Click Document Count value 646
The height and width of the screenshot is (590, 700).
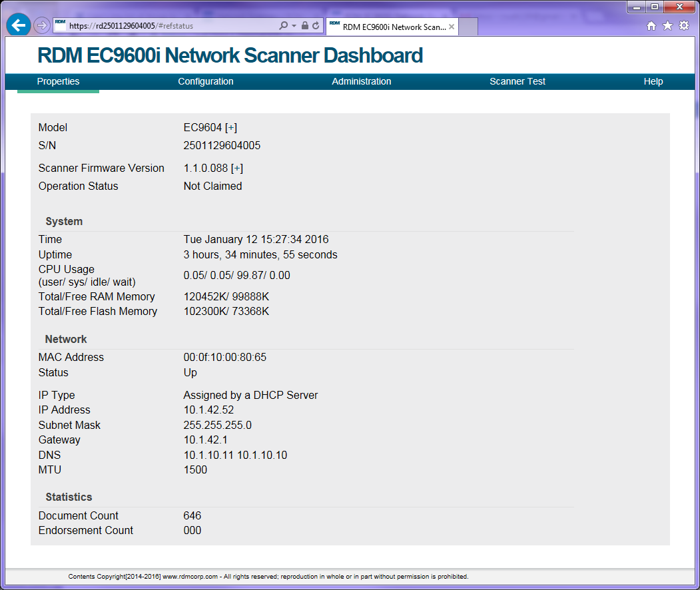[192, 515]
